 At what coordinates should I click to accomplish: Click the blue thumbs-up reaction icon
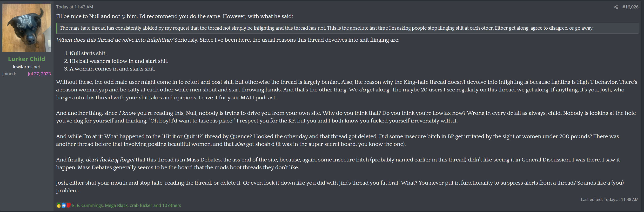(64, 205)
